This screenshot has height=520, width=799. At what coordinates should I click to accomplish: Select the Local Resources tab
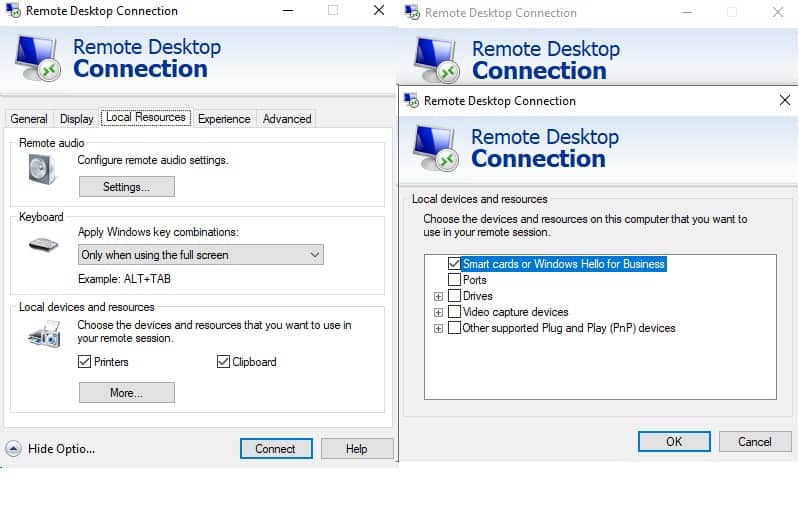tap(146, 117)
